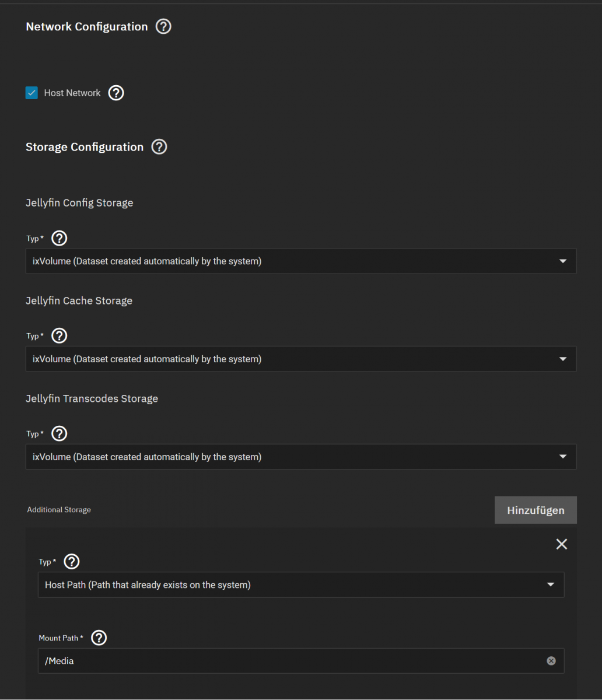Image resolution: width=602 pixels, height=700 pixels.
Task: Select the Jellyfin Transcodes Storage heading
Action: [x=92, y=399]
